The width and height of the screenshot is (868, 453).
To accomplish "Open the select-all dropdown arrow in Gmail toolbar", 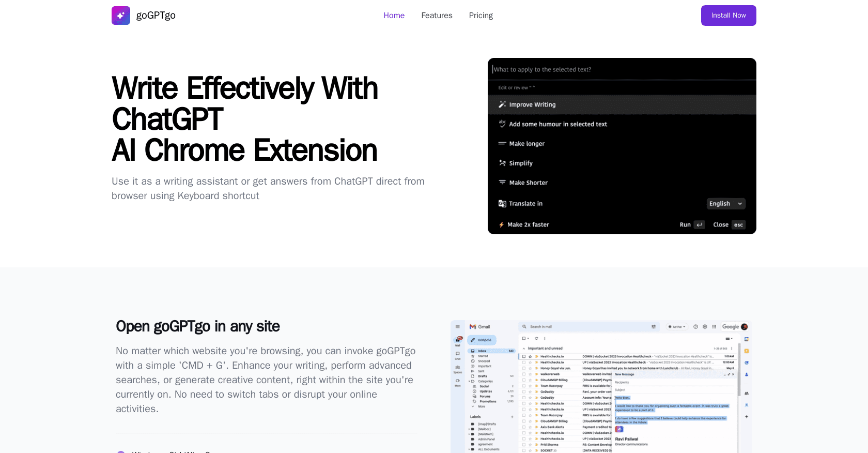I will point(529,339).
